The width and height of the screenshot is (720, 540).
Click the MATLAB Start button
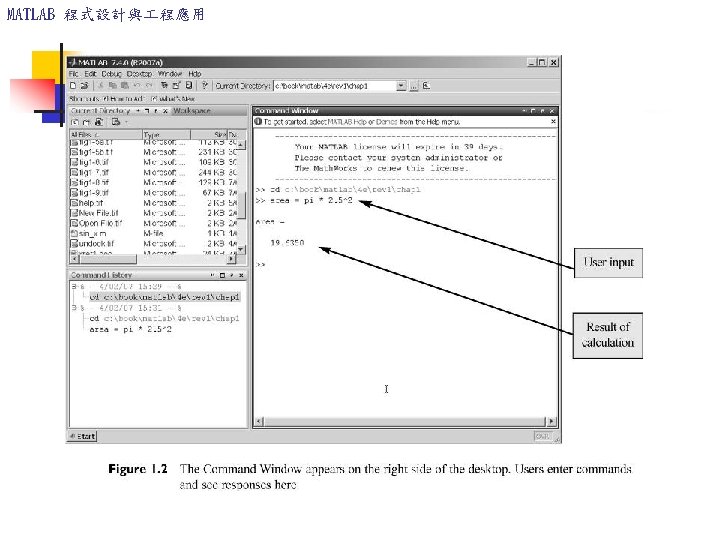click(x=83, y=436)
